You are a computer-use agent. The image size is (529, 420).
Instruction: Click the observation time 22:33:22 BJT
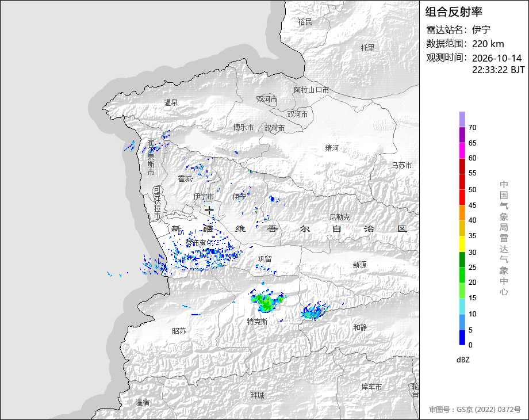(499, 70)
